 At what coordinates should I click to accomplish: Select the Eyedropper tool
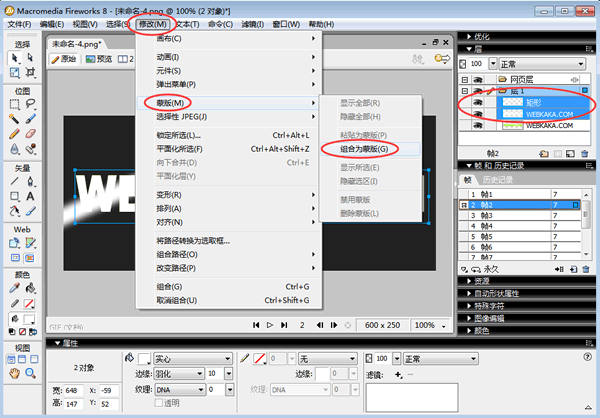15,288
